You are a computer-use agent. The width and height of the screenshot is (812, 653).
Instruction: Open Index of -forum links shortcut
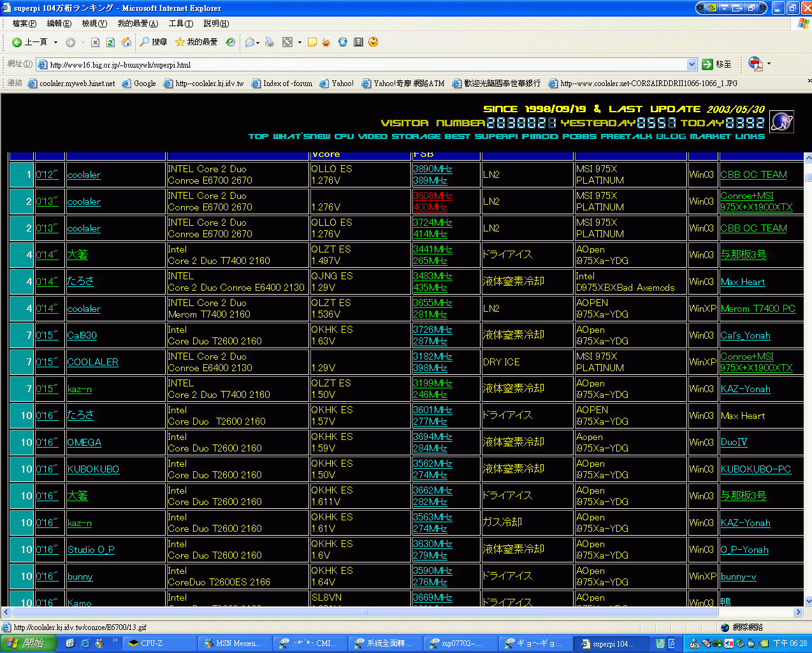point(282,84)
